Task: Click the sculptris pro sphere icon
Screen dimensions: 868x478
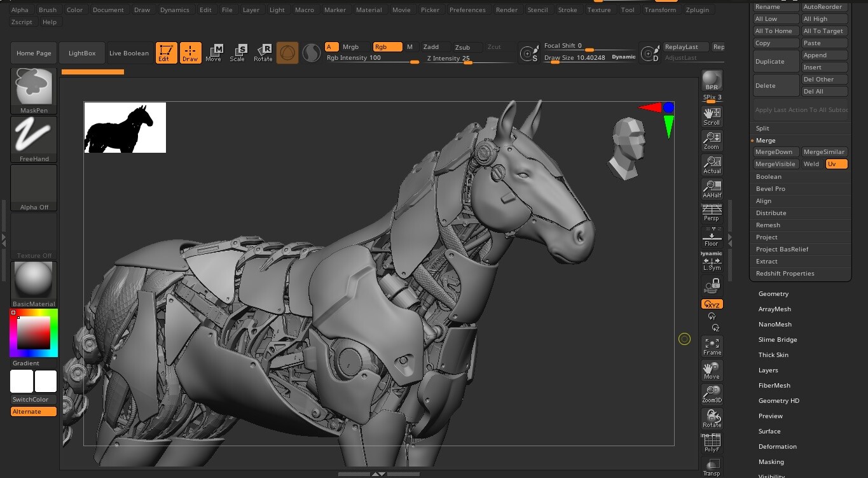Action: pyautogui.click(x=311, y=53)
